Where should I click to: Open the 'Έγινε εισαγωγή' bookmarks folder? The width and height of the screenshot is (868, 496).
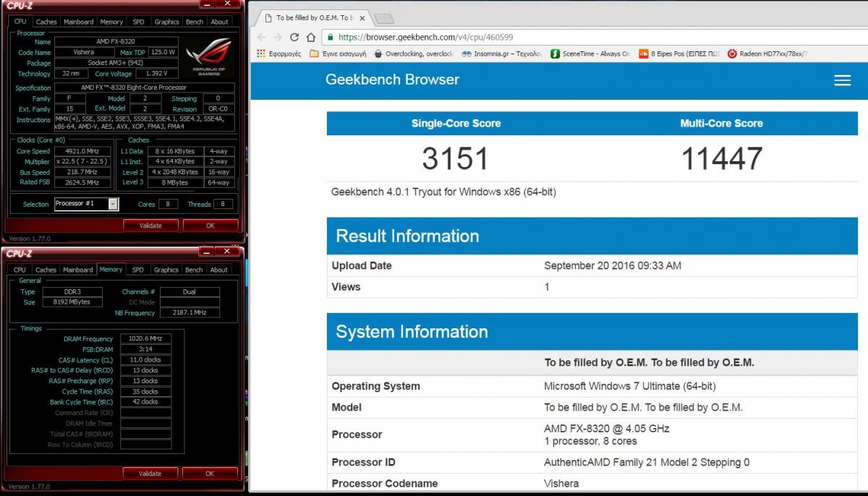pyautogui.click(x=338, y=54)
